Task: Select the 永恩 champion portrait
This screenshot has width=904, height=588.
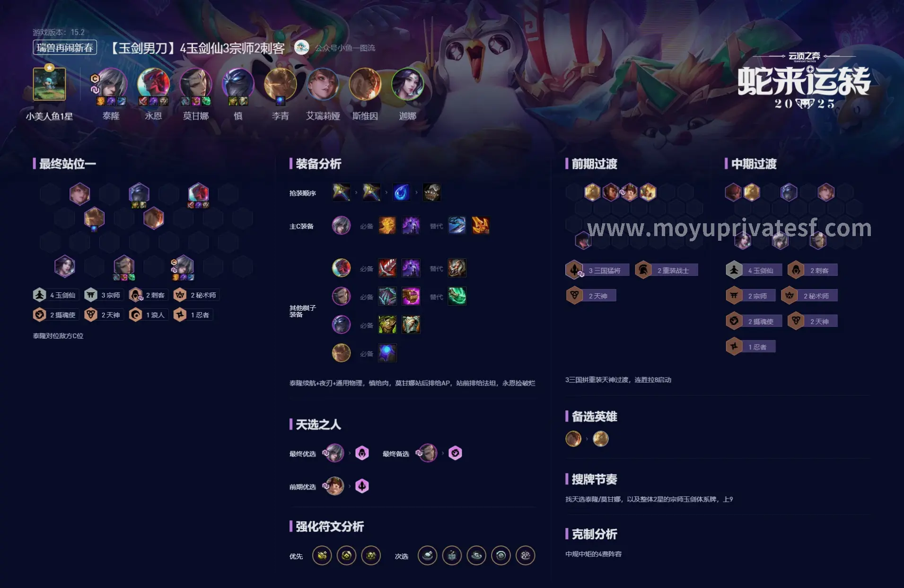Action: (x=153, y=84)
